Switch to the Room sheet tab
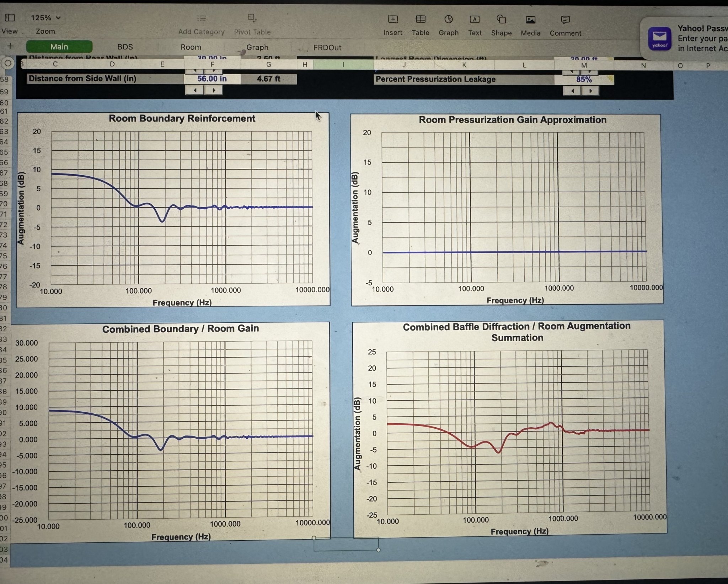728x584 pixels. pyautogui.click(x=191, y=47)
